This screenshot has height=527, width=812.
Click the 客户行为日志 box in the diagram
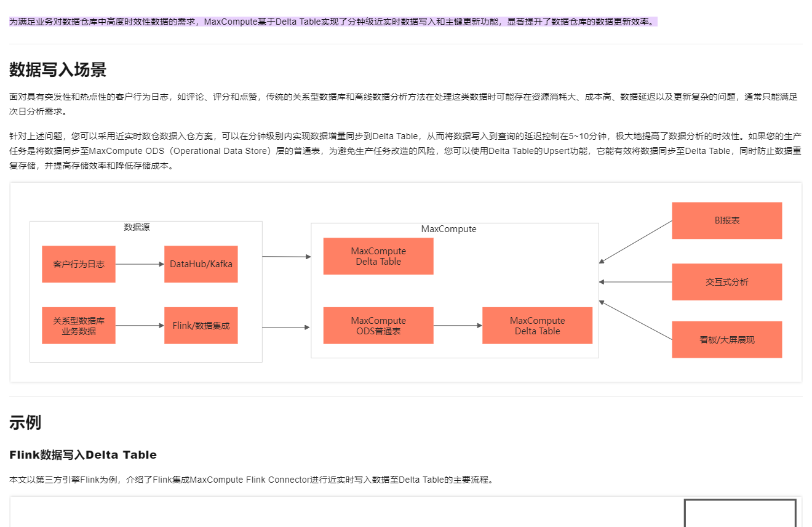click(x=79, y=264)
